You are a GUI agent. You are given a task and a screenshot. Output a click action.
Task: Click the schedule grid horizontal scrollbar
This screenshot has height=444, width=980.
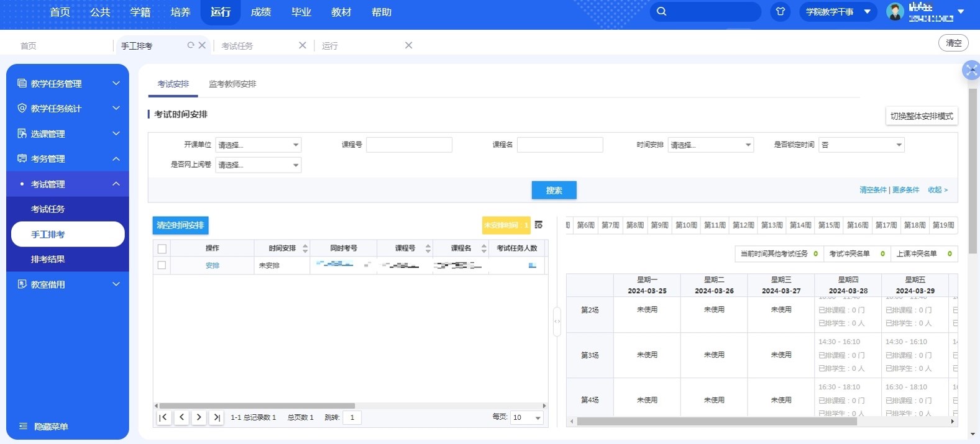click(x=717, y=421)
